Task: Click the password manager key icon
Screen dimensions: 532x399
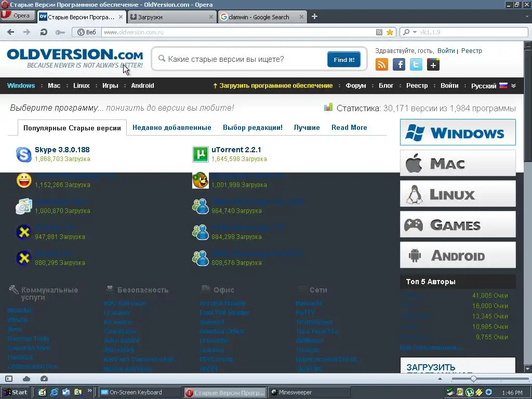Action: pyautogui.click(x=60, y=32)
